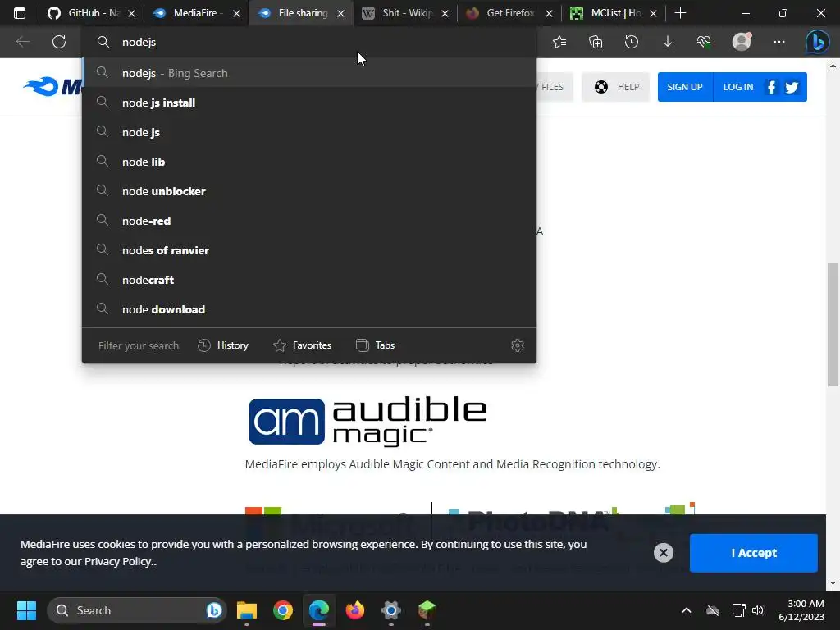Viewport: 840px width, 630px height.
Task: Open the tab actions menu icon
Action: [x=20, y=13]
